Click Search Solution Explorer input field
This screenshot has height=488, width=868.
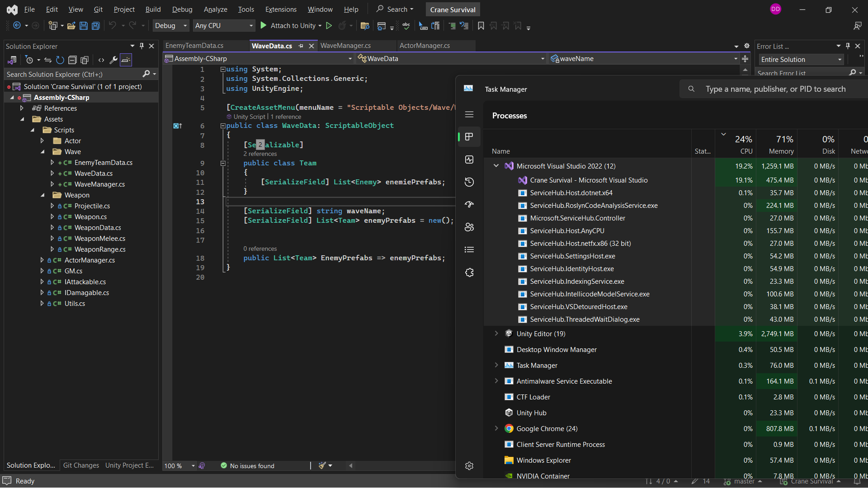[73, 74]
